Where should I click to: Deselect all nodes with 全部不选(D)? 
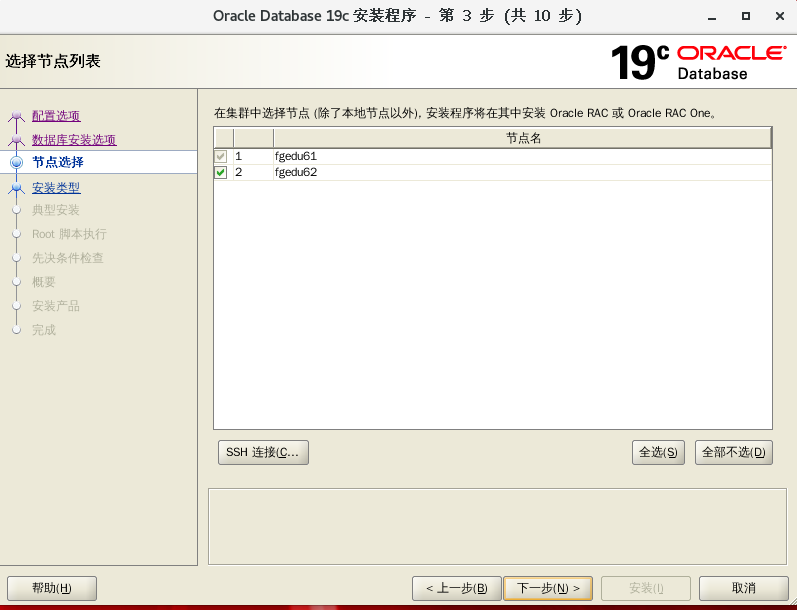click(x=733, y=452)
